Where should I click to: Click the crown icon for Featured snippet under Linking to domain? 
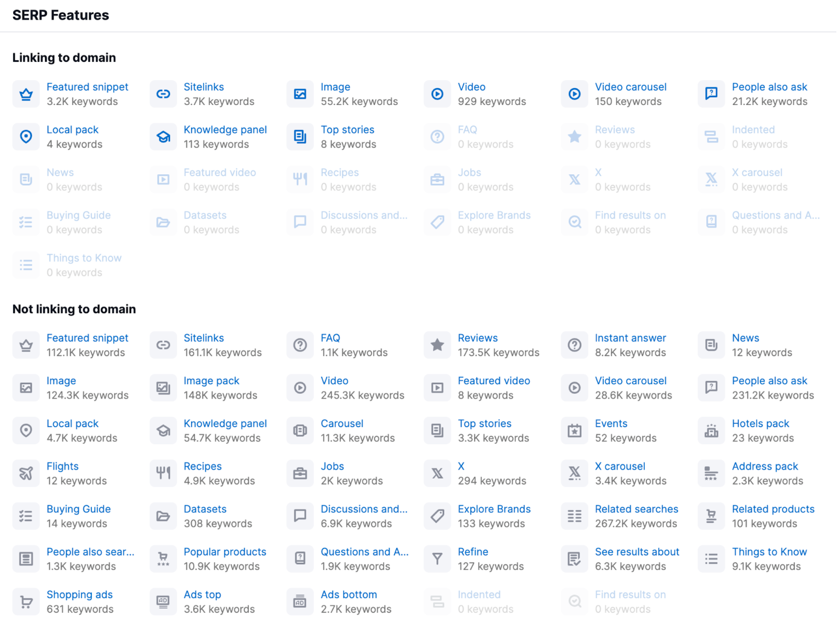click(x=26, y=94)
